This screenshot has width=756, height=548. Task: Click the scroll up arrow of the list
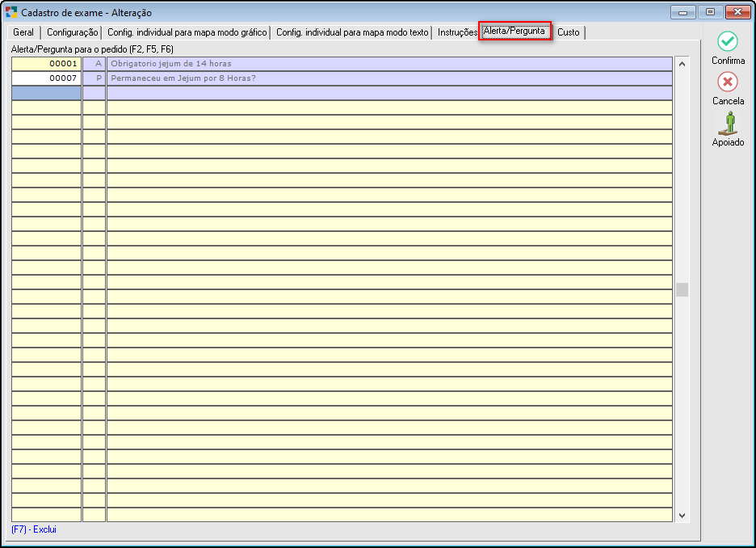tap(682, 64)
